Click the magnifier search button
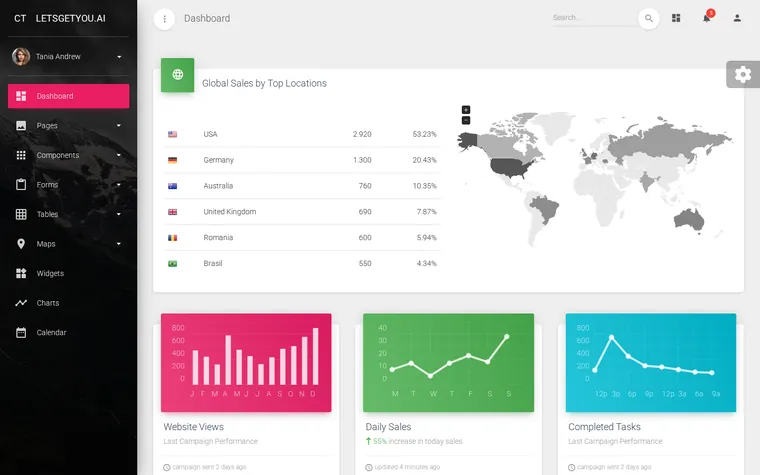 click(x=649, y=19)
